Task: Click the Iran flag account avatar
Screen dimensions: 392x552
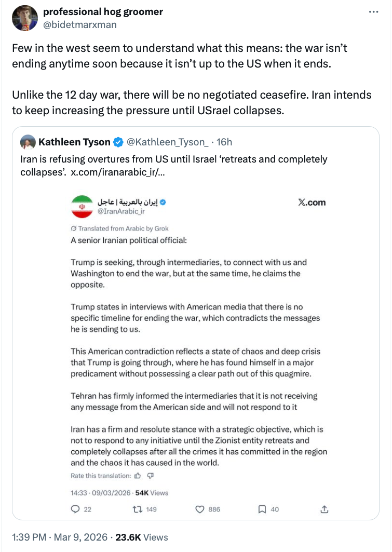Action: tap(81, 206)
